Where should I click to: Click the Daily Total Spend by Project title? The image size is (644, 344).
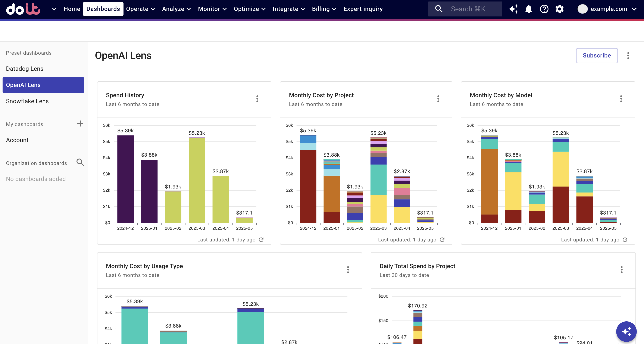click(x=417, y=266)
